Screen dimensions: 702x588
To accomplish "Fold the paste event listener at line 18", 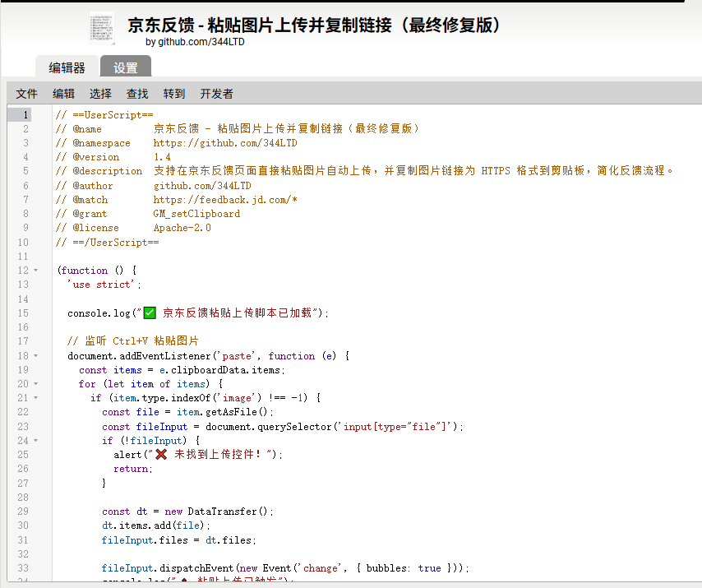I will click(x=36, y=356).
